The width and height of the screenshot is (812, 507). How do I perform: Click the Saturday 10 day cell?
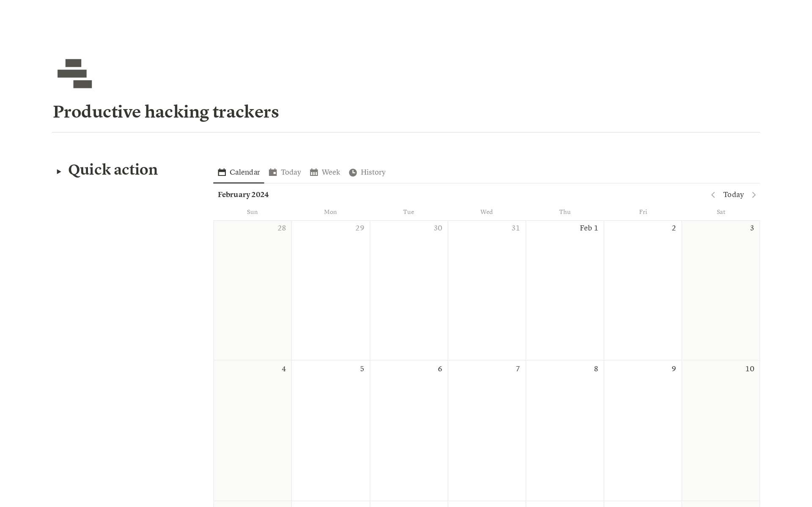pyautogui.click(x=721, y=430)
